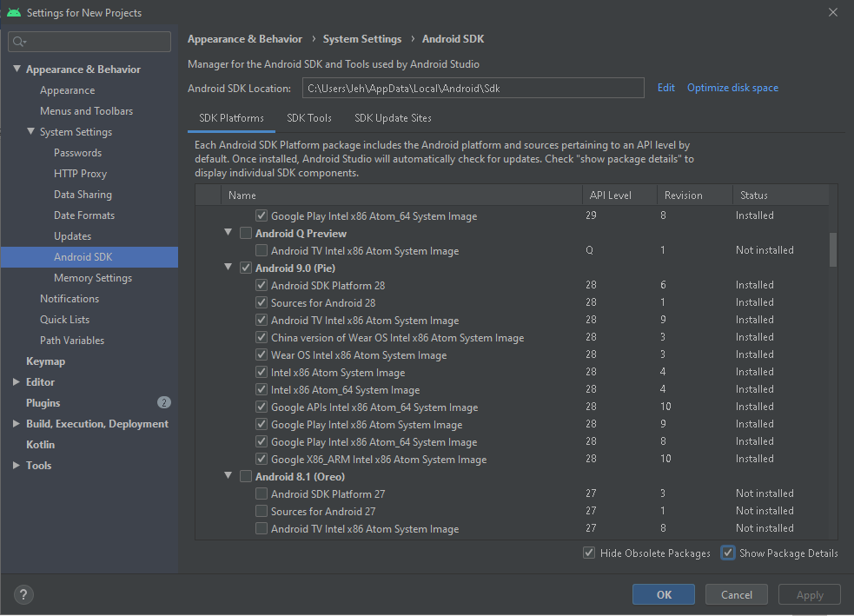Collapse the Android 8.1 (Oreo) group
The height and width of the screenshot is (616, 854).
[228, 475]
